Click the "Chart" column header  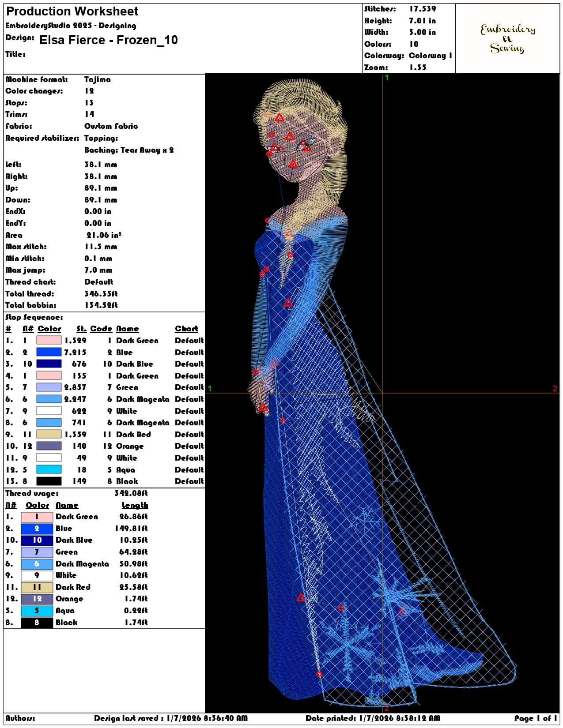coord(186,329)
